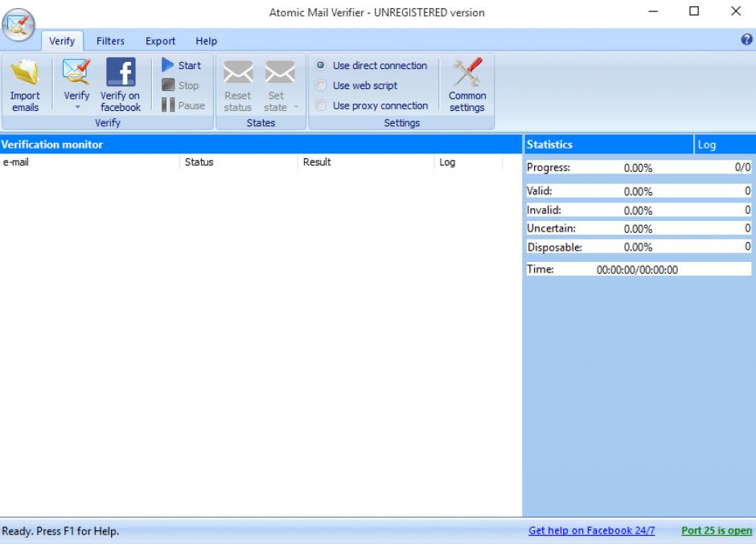Open the Atomic Mail Verifier application orb menu
756x544 pixels.
[x=18, y=25]
